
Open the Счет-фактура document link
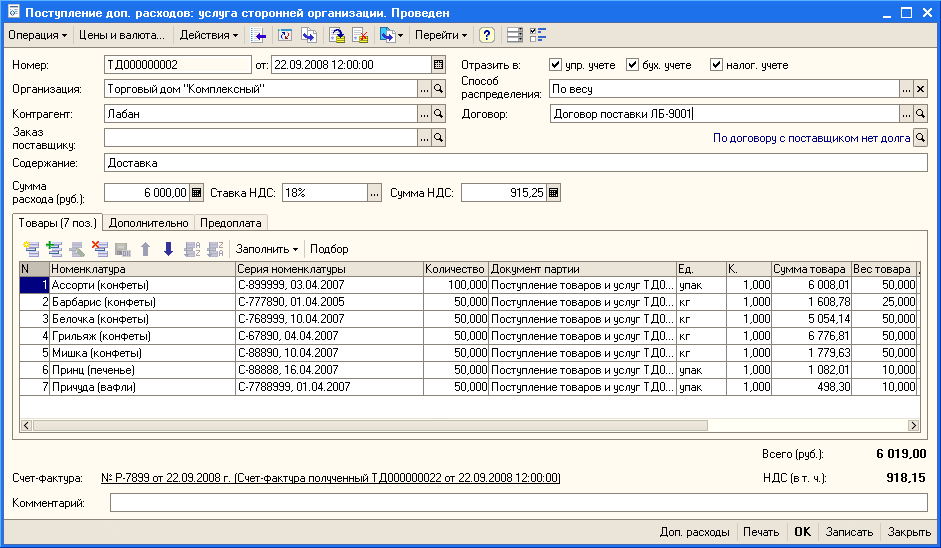[x=331, y=478]
